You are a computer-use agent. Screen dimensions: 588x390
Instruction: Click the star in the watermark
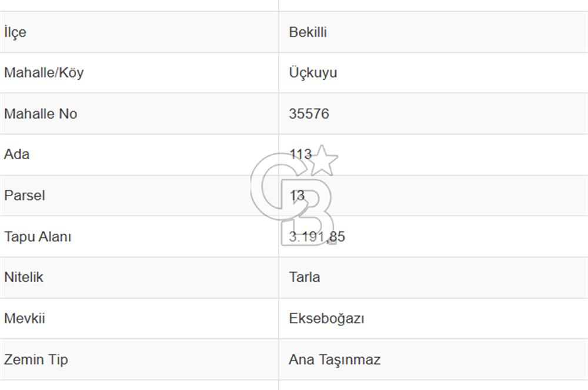[x=322, y=160]
